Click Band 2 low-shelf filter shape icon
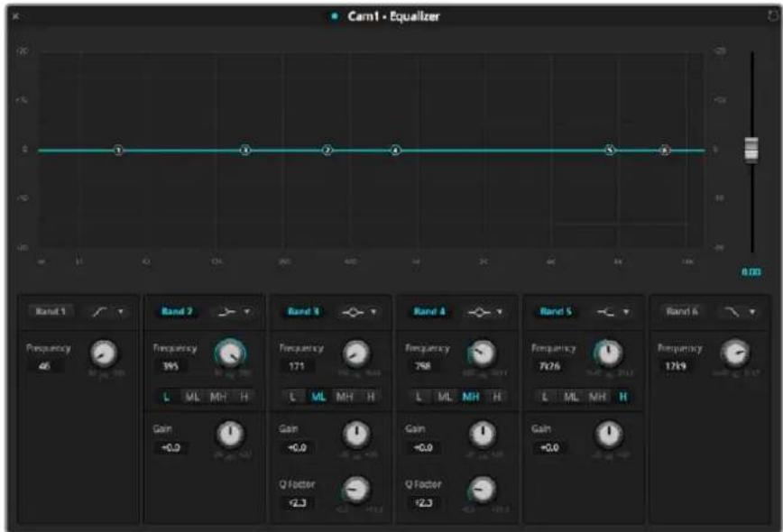The image size is (783, 532). pyautogui.click(x=226, y=312)
